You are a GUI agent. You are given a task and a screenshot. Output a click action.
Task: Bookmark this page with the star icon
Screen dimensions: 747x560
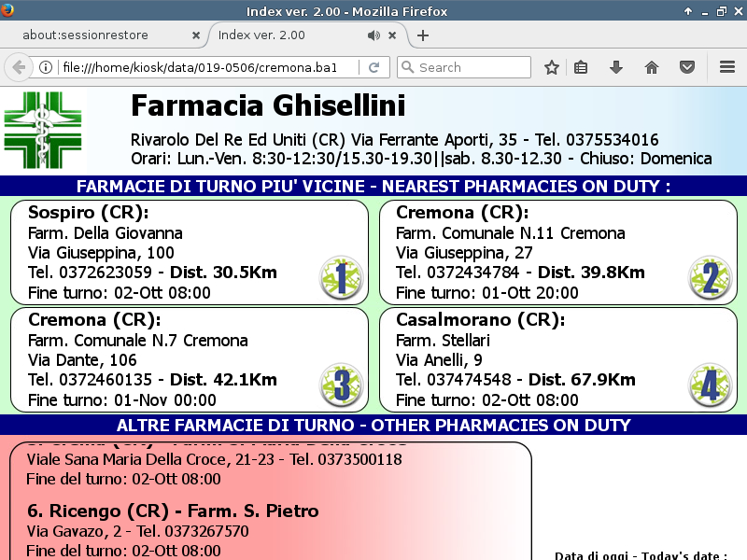(552, 67)
